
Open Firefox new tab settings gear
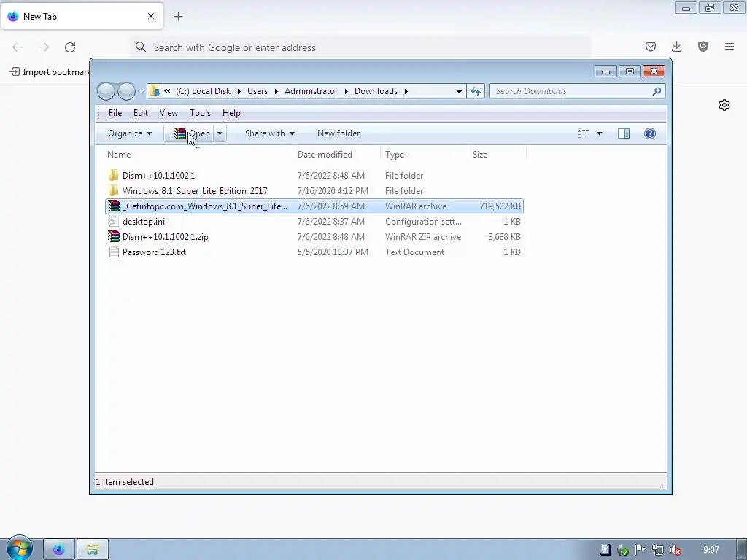(x=724, y=105)
